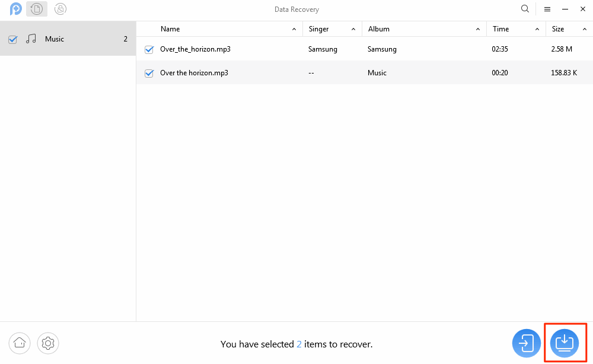Select the Over the horizon.mp3 row
Image resolution: width=593 pixels, height=364 pixels.
[x=365, y=72]
